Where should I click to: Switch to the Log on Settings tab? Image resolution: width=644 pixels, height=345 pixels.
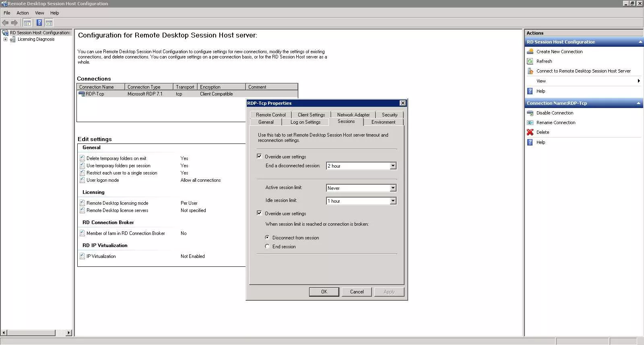[x=305, y=122]
